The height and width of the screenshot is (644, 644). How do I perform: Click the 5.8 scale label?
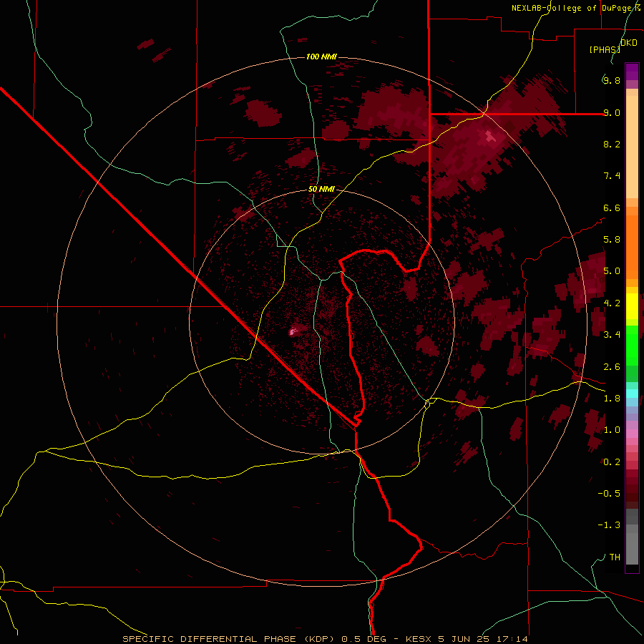[612, 239]
